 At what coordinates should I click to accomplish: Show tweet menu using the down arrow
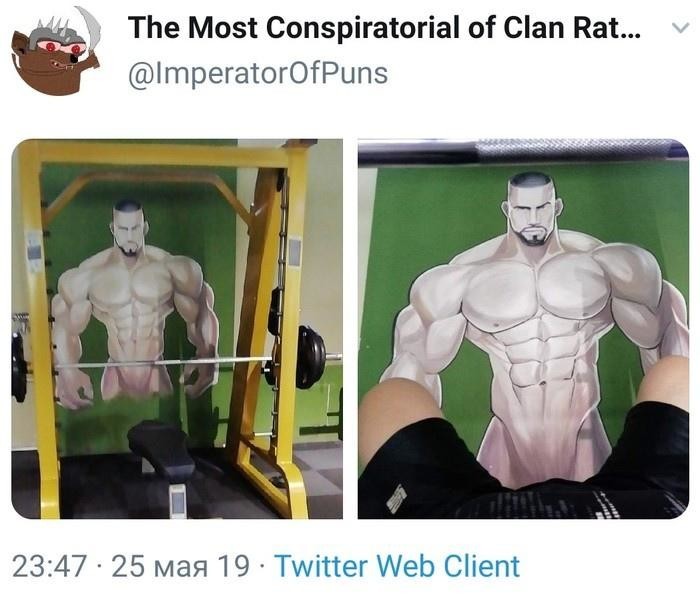tap(681, 28)
